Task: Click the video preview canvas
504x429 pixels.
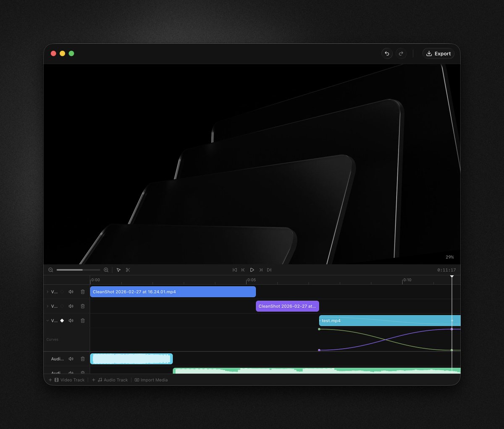Action: [x=252, y=164]
